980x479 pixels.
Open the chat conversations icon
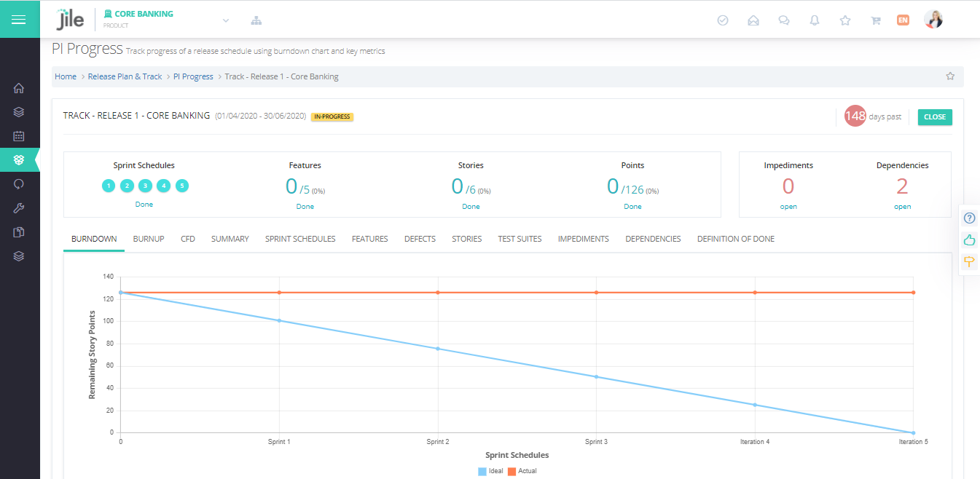coord(784,20)
